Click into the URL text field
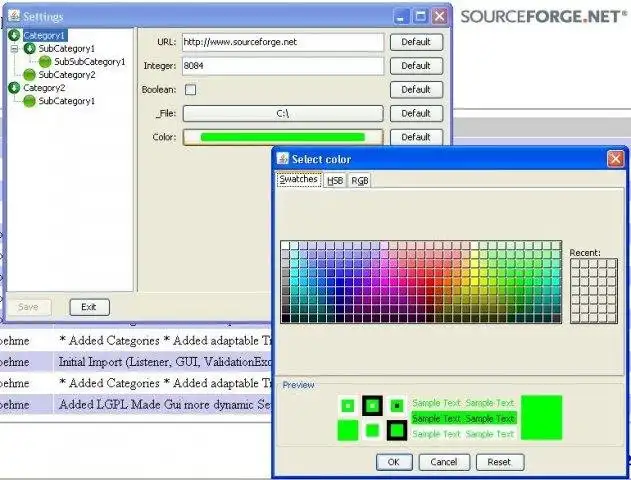The height and width of the screenshot is (480, 631). (283, 42)
